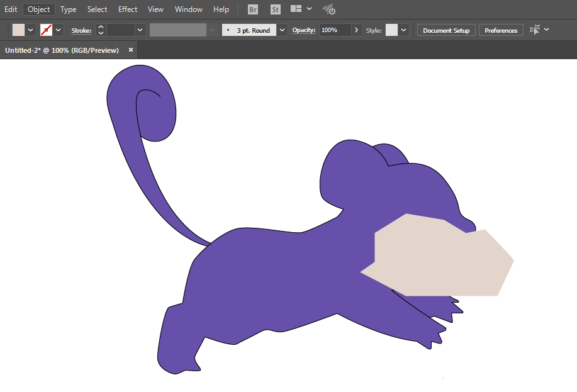The width and height of the screenshot is (577, 392).
Task: Open the Window menu
Action: (x=188, y=9)
